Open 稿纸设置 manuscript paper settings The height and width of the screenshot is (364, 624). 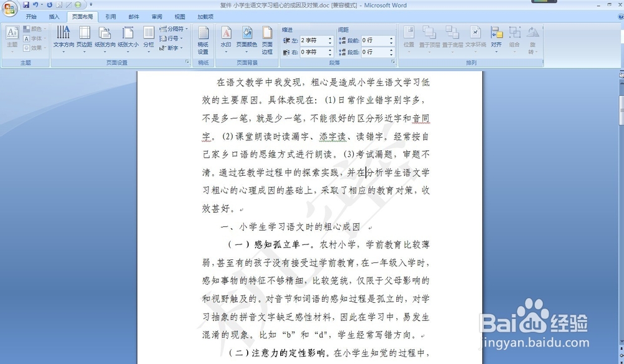pyautogui.click(x=203, y=41)
